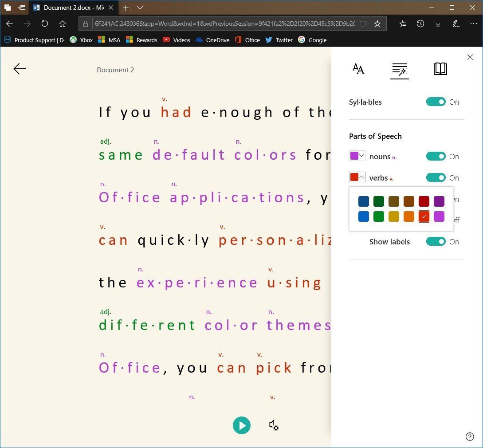This screenshot has width=483, height=448.
Task: Select the Grammar Options wand icon
Action: [399, 69]
